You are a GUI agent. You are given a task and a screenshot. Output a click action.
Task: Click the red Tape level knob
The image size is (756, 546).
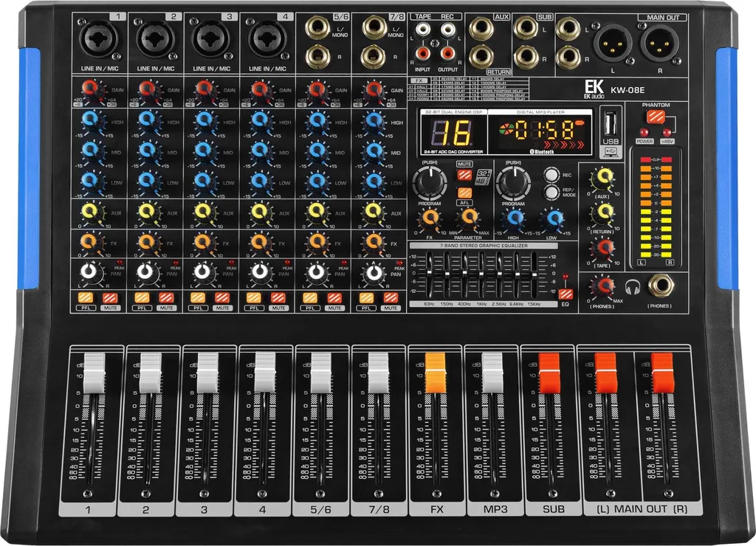pos(602,249)
